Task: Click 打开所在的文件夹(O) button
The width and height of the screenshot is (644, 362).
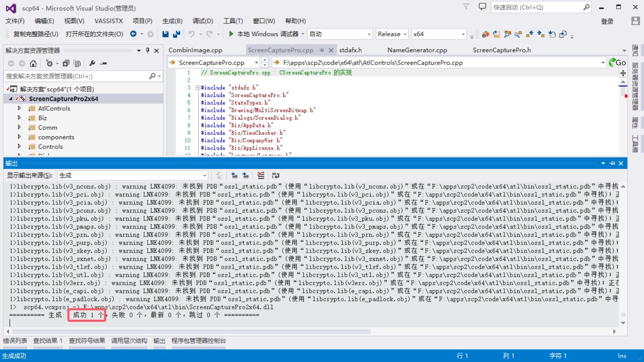Action: (x=94, y=34)
